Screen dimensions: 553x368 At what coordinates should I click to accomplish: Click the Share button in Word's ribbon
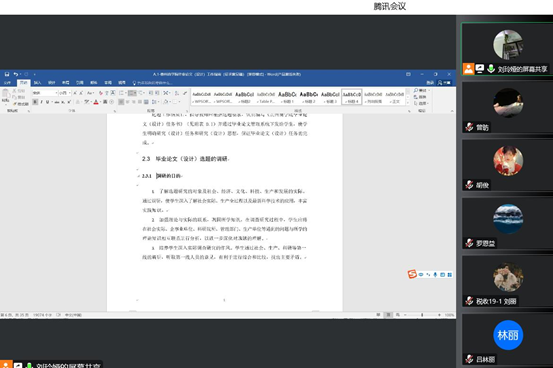coord(445,83)
